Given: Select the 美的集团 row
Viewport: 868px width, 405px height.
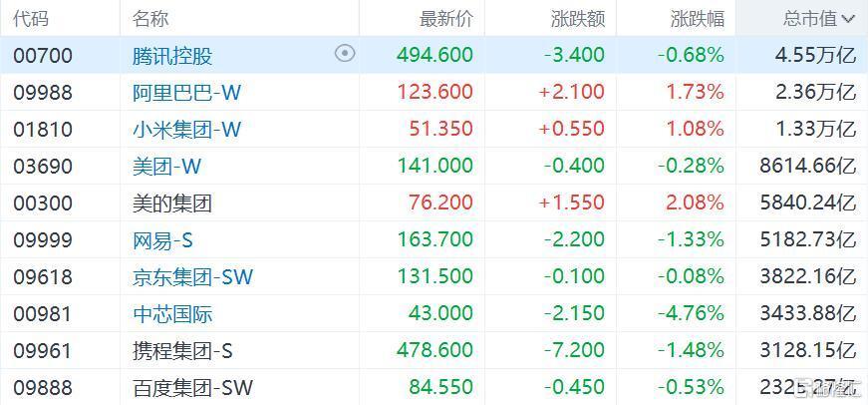Looking at the screenshot, I should (434, 202).
